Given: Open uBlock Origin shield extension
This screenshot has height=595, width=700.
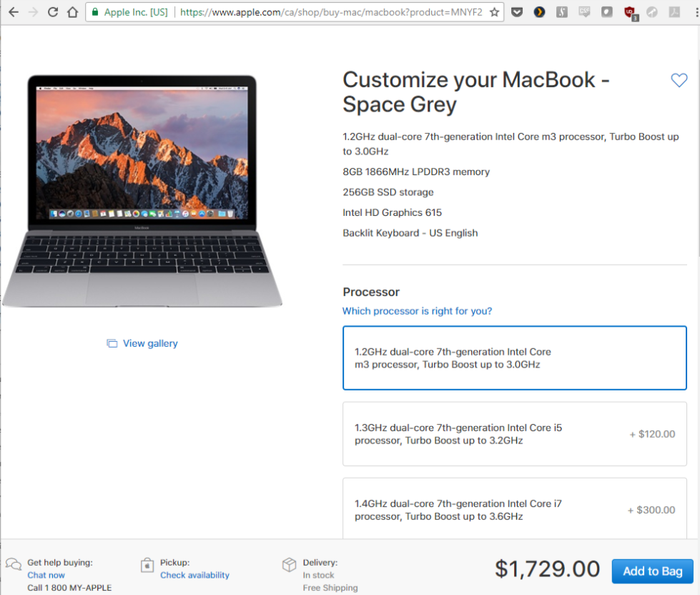Looking at the screenshot, I should coord(630,12).
